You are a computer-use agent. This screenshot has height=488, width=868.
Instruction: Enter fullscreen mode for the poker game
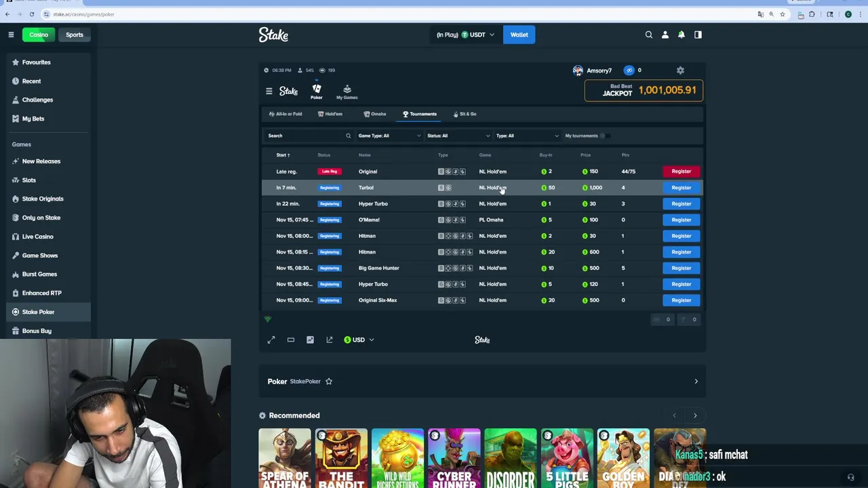(x=271, y=340)
